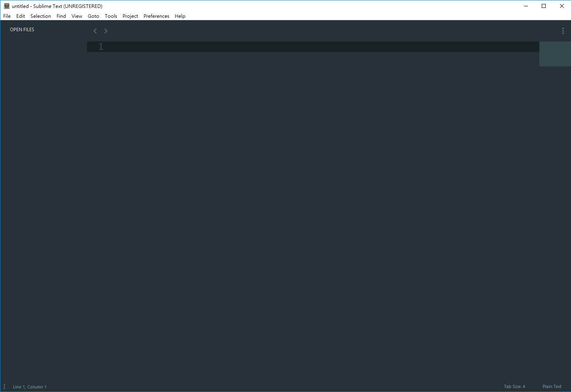Open the Project menu

click(x=130, y=16)
